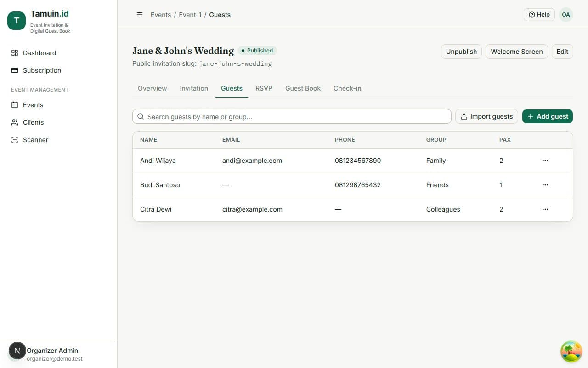
Task: Open row actions menu for Citra Dewi
Action: coord(545,209)
